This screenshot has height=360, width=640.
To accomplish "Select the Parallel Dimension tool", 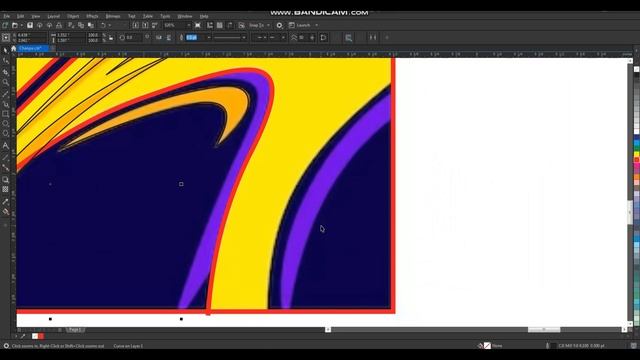I will click(x=5, y=157).
